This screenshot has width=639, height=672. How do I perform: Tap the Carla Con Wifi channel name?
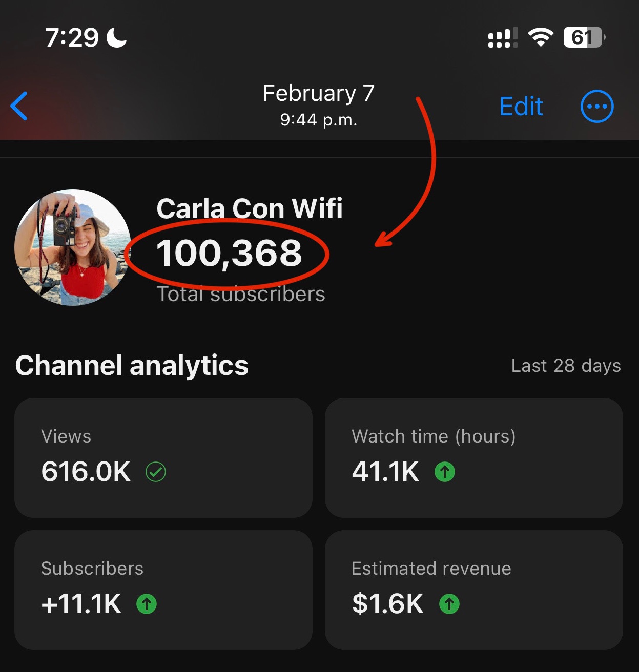[x=250, y=208]
